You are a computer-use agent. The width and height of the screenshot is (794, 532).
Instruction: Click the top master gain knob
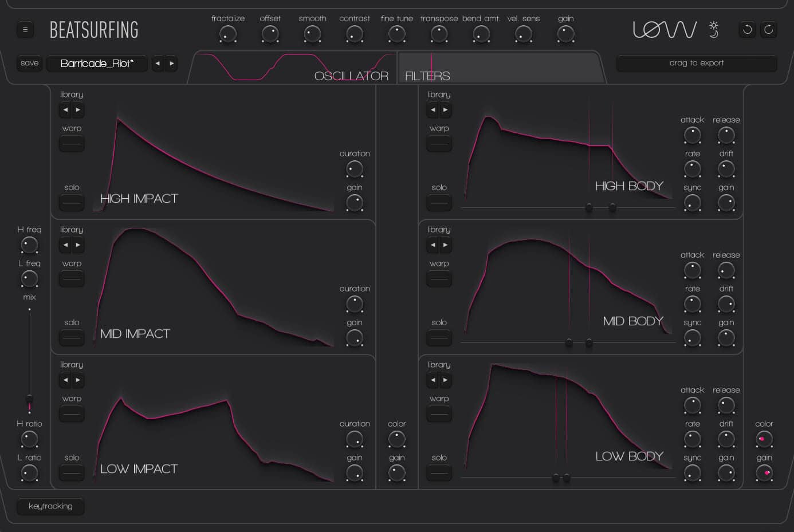[x=566, y=34]
